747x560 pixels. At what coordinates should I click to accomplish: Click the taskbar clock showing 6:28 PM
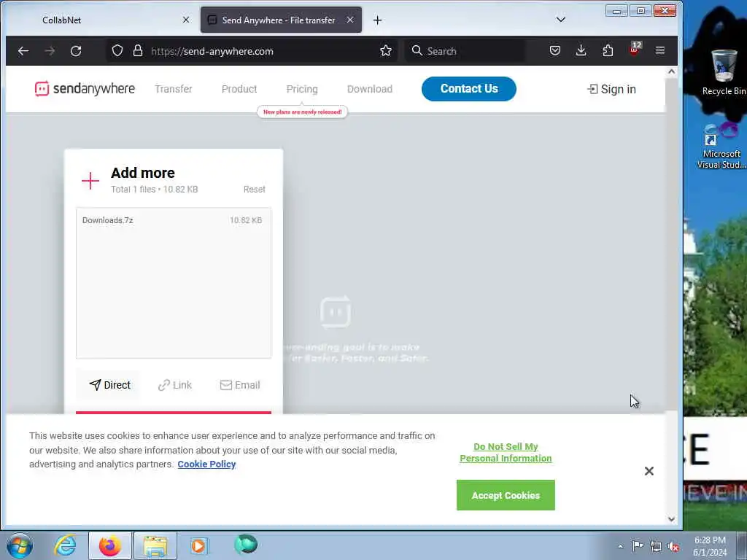click(710, 546)
